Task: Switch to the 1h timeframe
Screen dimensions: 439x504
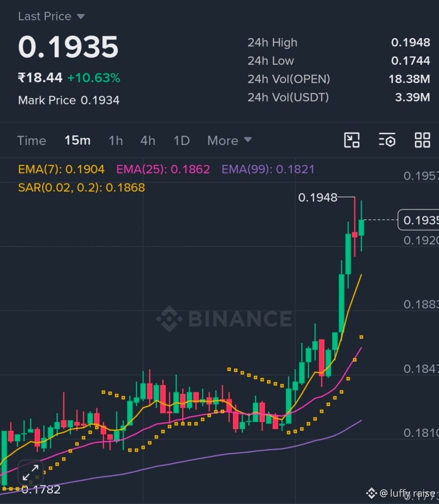Action: coord(116,141)
